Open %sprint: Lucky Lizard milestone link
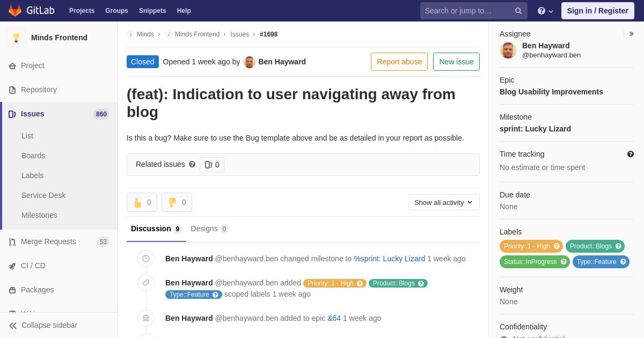This screenshot has height=338, width=644. click(389, 259)
